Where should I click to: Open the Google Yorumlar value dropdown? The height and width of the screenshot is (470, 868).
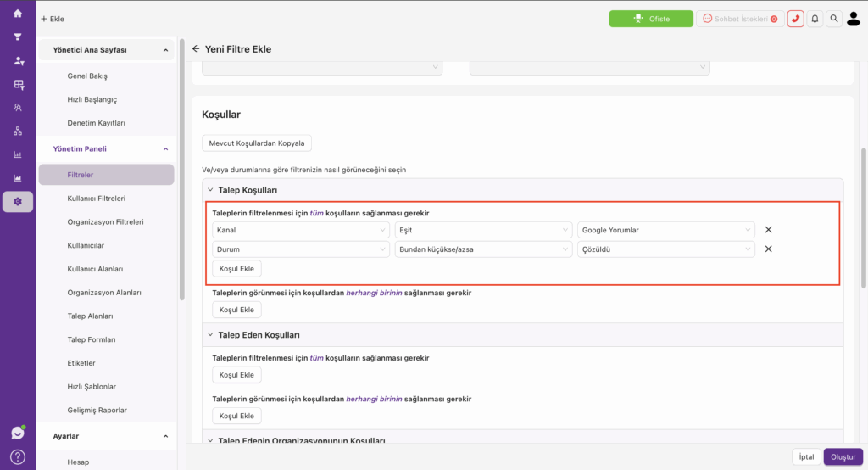click(x=666, y=230)
